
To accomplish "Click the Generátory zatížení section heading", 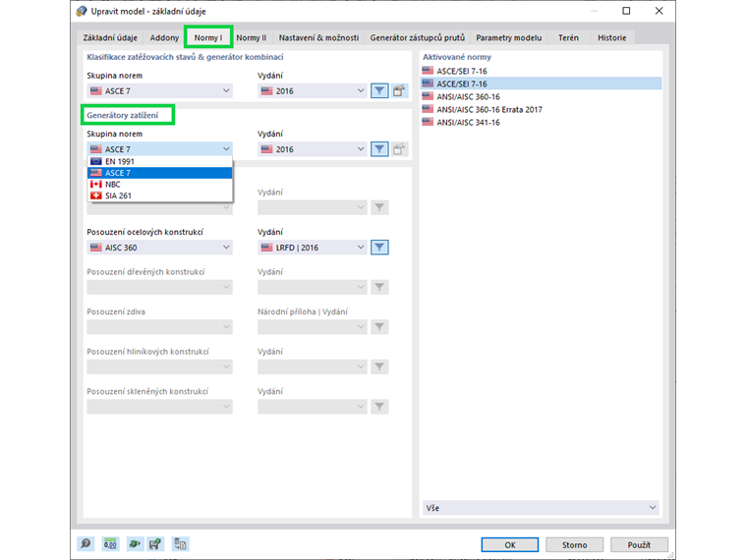I will (123, 115).
